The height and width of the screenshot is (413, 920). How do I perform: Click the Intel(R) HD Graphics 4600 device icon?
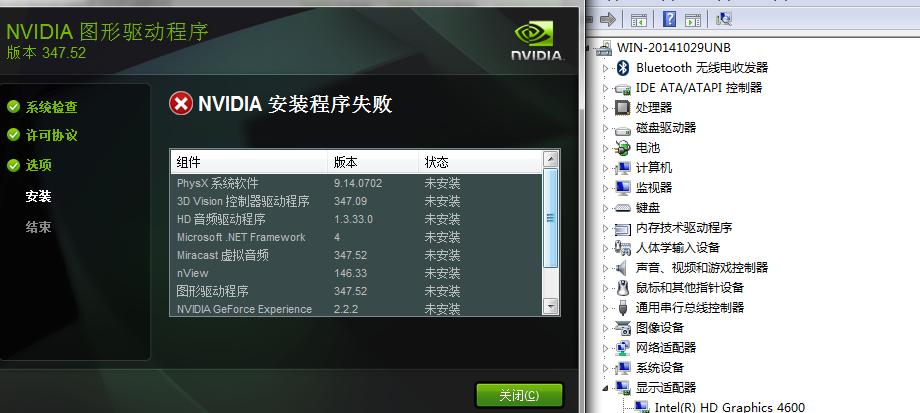coord(642,407)
